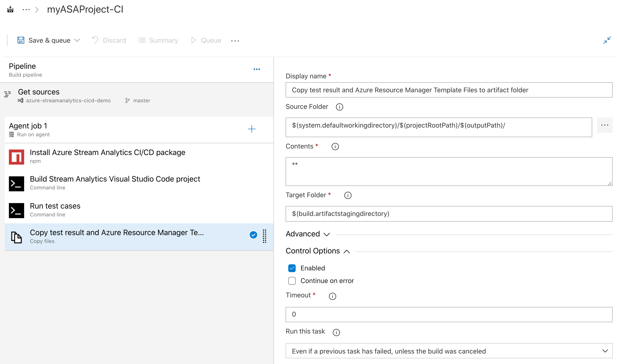Expand the Advanced section
This screenshot has width=617, height=364.
coord(306,234)
